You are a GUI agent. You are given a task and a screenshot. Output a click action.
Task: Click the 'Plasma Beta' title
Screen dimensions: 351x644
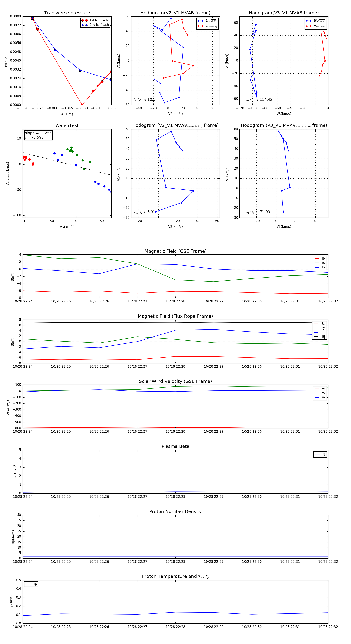point(175,446)
